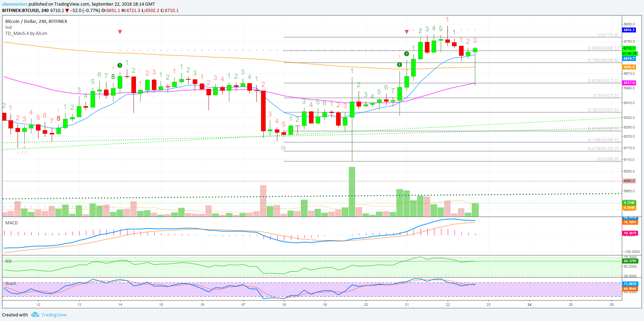Click the pink 10.3615 MACD histogram tag
Screen dimensions: 644x321
(x=630, y=233)
